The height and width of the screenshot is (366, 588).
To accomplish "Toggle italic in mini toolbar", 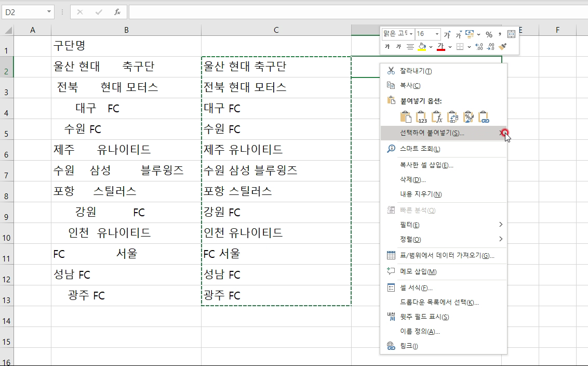I will (x=398, y=47).
